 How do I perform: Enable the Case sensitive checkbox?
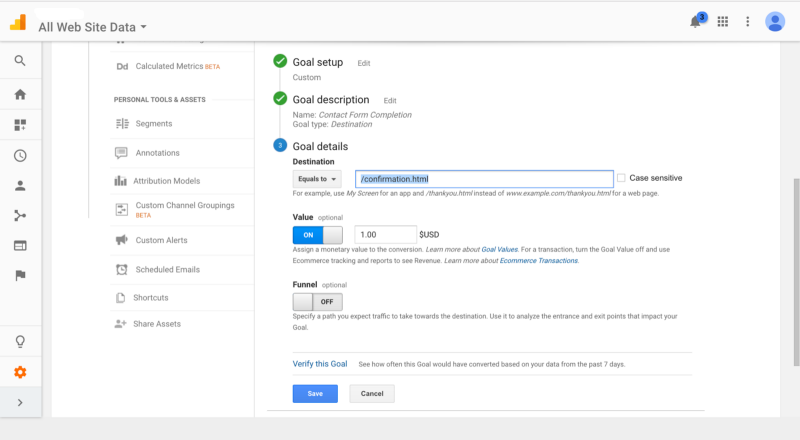621,178
